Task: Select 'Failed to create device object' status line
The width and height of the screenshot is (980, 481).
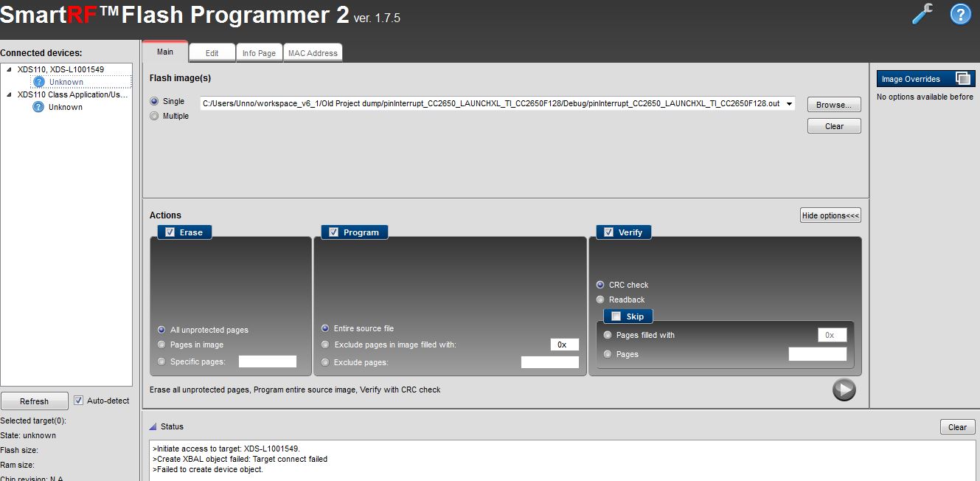Action: coord(208,469)
